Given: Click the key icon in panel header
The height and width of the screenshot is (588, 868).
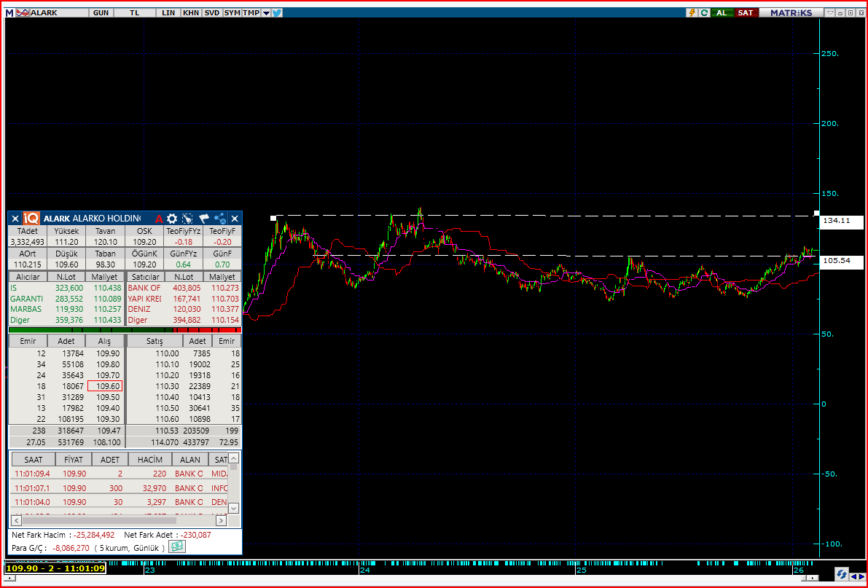Looking at the screenshot, I should [x=187, y=219].
